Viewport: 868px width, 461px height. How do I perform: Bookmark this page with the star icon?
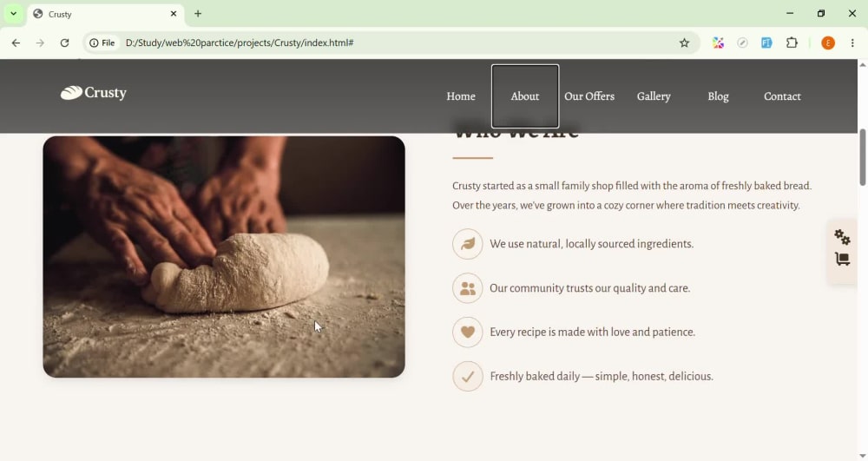click(x=684, y=43)
